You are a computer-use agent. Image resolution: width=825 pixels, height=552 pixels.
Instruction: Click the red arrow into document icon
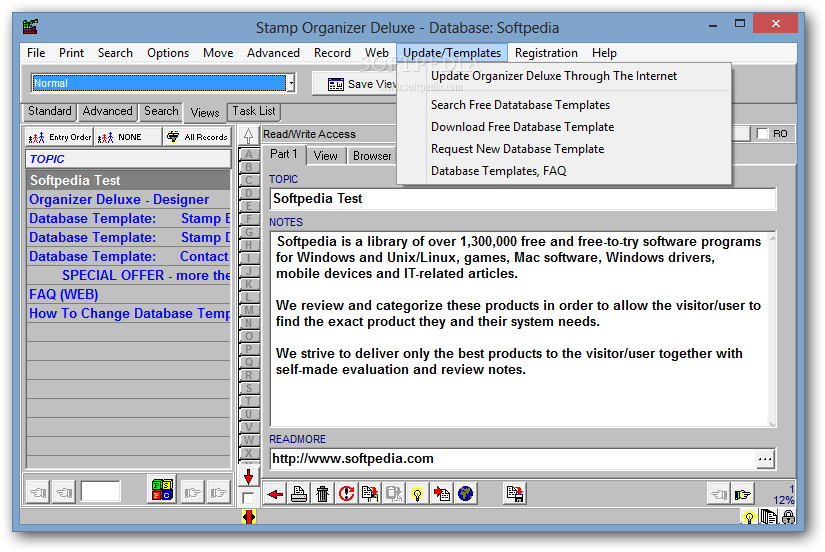tap(441, 494)
